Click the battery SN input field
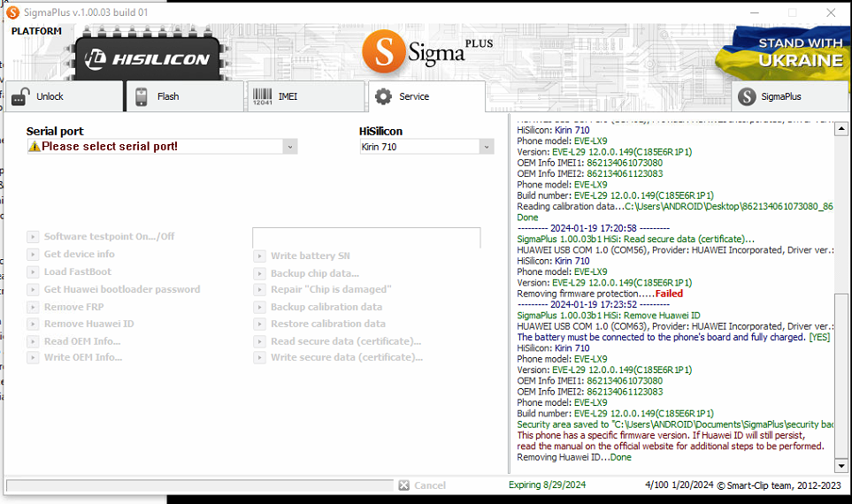852x504 pixels. [366, 237]
